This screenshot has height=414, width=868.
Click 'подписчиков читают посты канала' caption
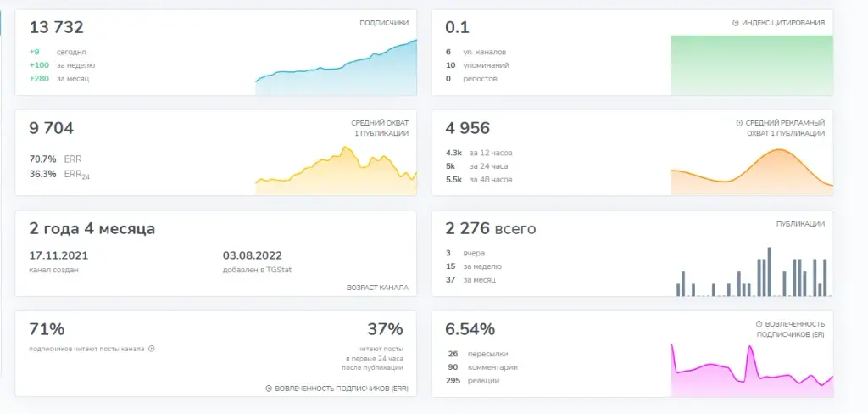87,350
